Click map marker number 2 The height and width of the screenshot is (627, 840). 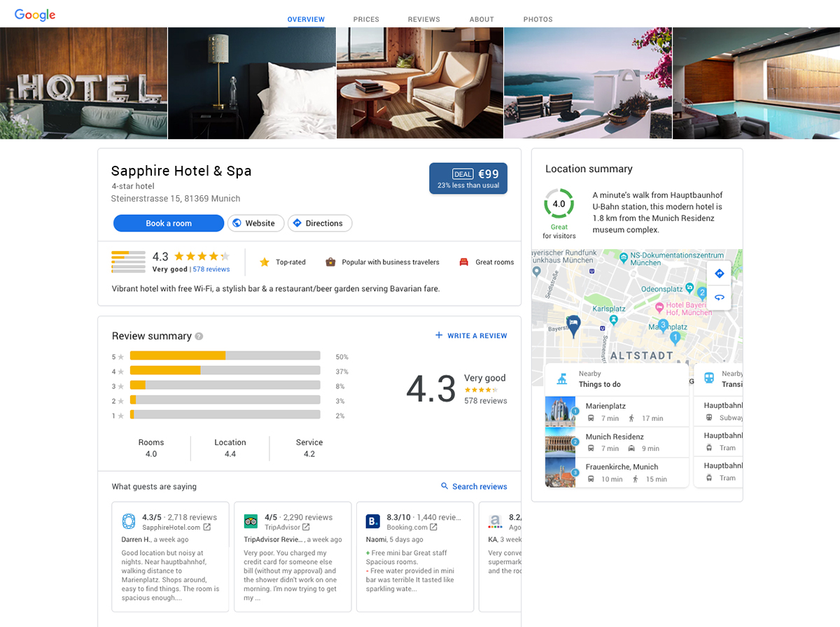click(x=702, y=293)
